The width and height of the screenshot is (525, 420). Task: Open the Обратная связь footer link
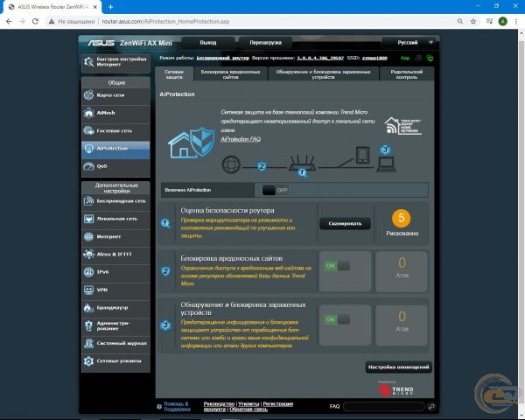click(248, 409)
